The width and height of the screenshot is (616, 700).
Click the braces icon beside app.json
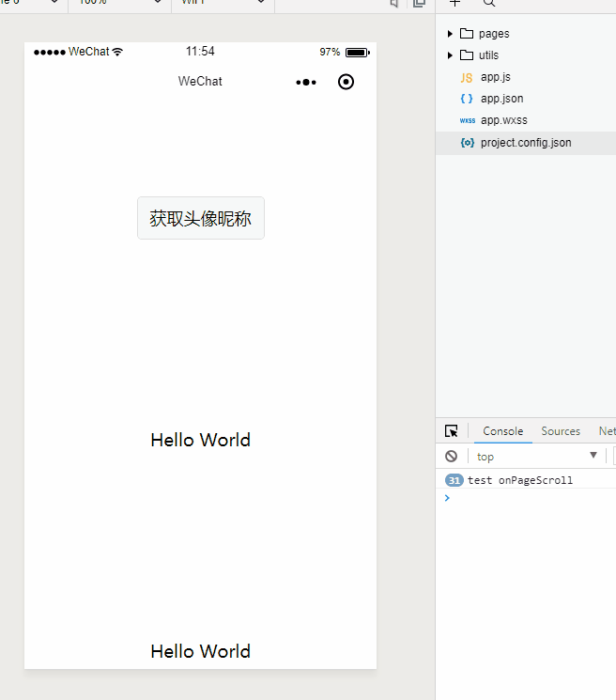(x=467, y=99)
